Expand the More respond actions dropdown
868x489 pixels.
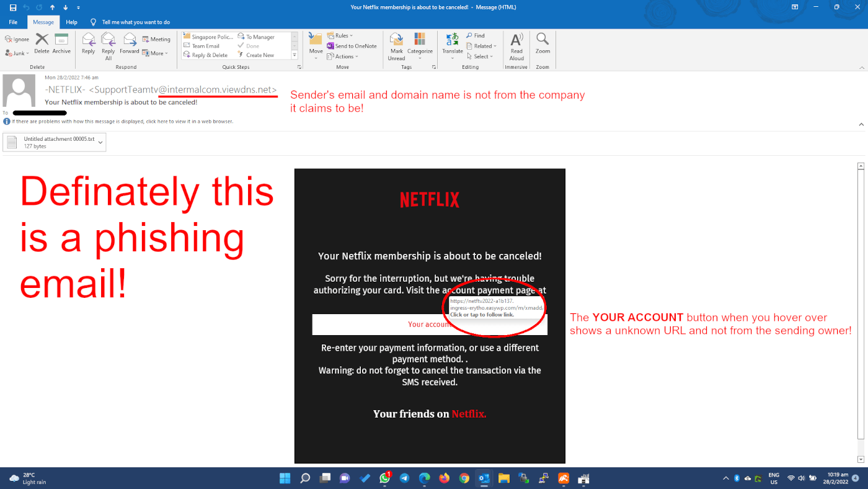(154, 53)
